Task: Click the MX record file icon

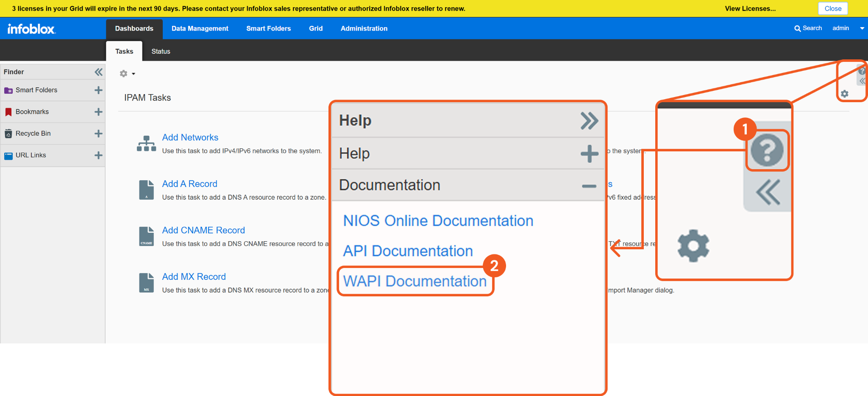Action: (146, 283)
